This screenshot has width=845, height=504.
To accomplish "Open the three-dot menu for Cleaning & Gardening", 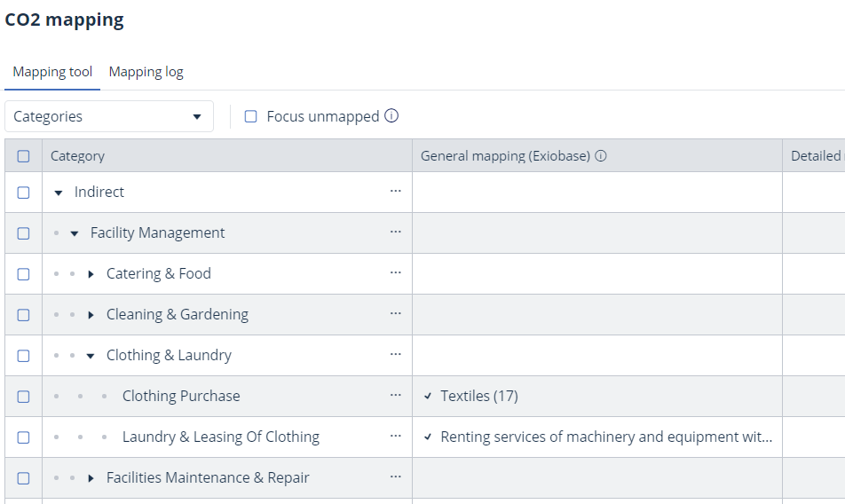I will tap(396, 314).
